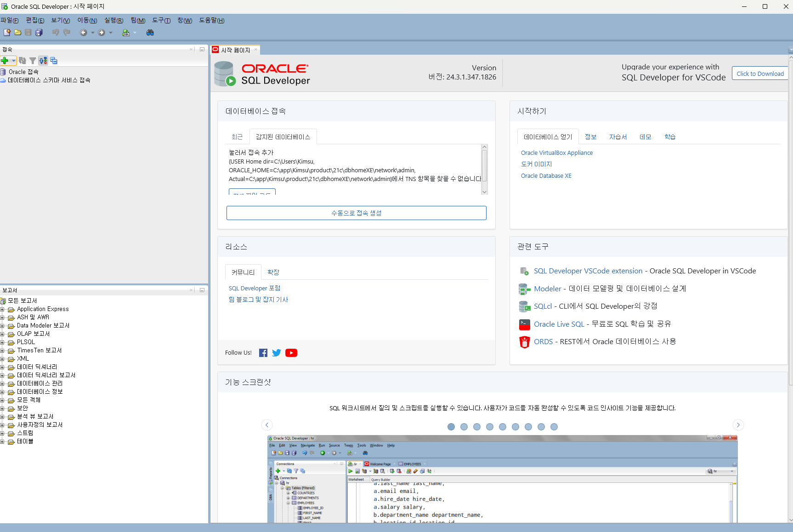Open the YouTube icon

coord(291,353)
